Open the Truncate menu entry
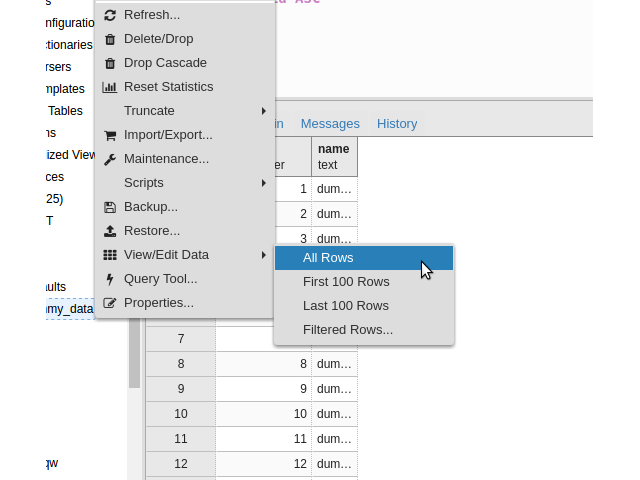The image size is (640, 480). point(184,111)
